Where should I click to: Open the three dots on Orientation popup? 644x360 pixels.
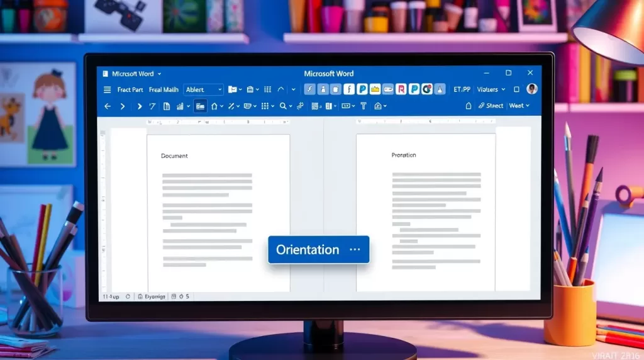(x=355, y=249)
